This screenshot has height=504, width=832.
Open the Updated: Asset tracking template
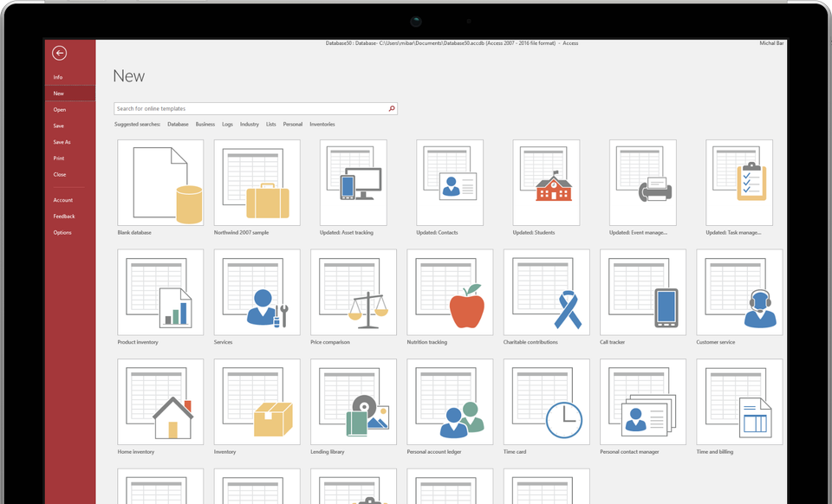tap(353, 182)
